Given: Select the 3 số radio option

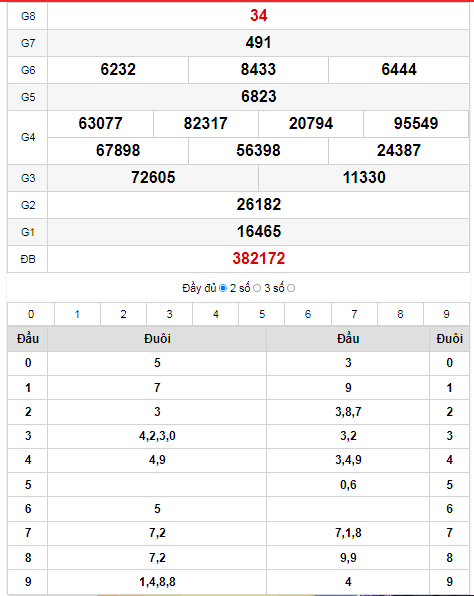Looking at the screenshot, I should tap(291, 288).
